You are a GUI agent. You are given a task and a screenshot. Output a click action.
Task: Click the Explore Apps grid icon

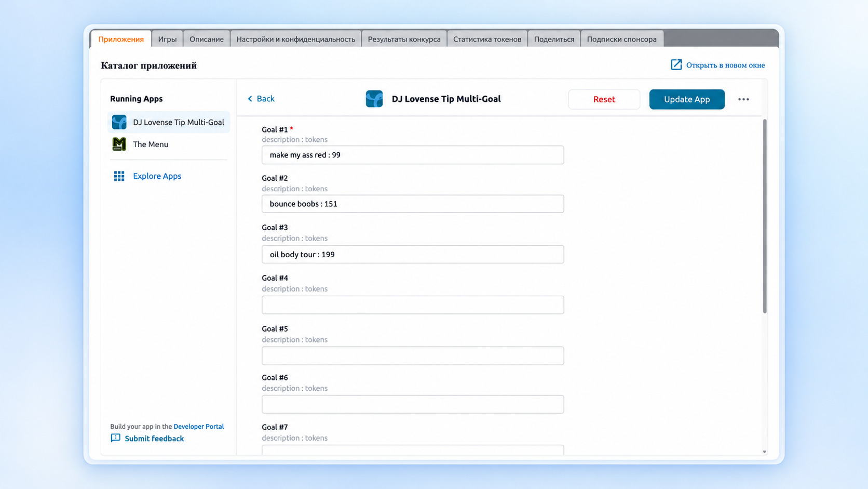click(119, 176)
